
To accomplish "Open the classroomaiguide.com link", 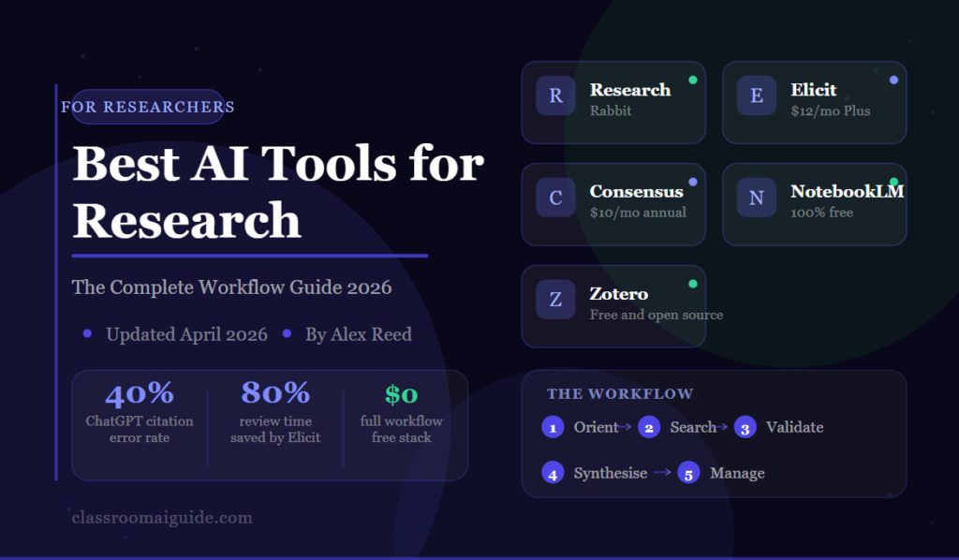I will [x=162, y=518].
